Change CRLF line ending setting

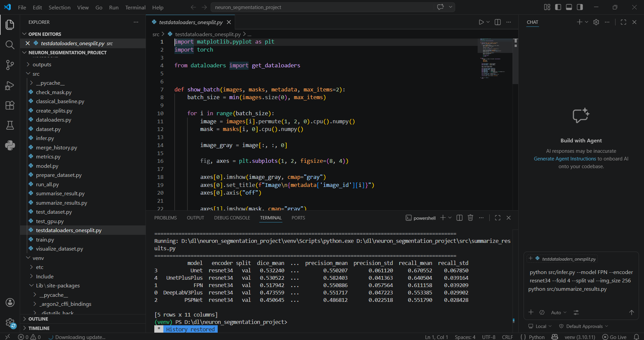click(507, 337)
